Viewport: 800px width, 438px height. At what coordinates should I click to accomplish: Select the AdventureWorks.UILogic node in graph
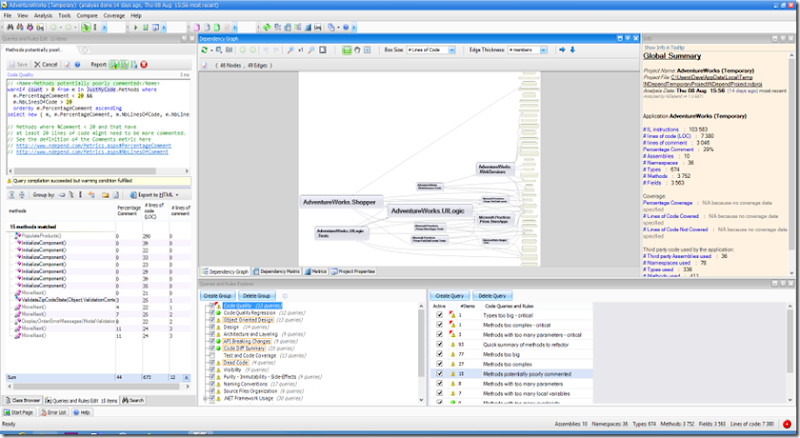430,211
